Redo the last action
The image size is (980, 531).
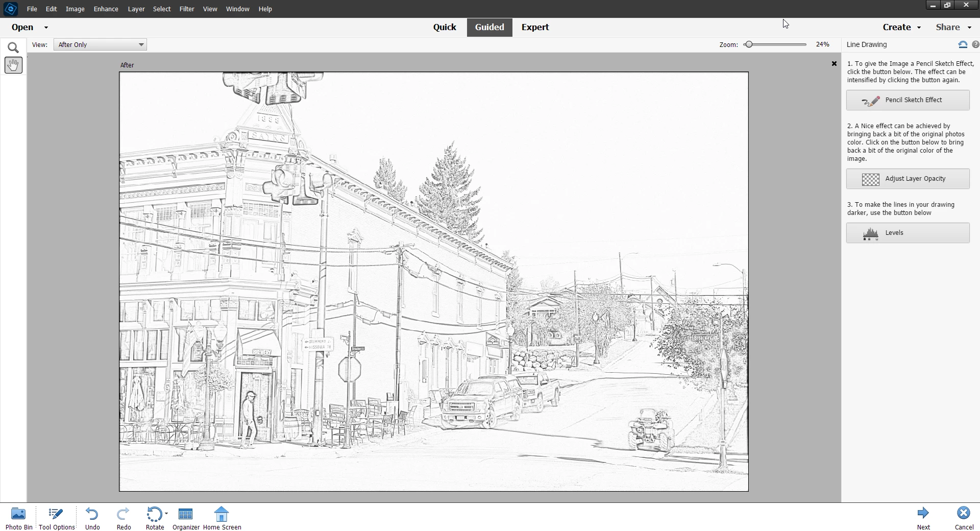point(124,518)
